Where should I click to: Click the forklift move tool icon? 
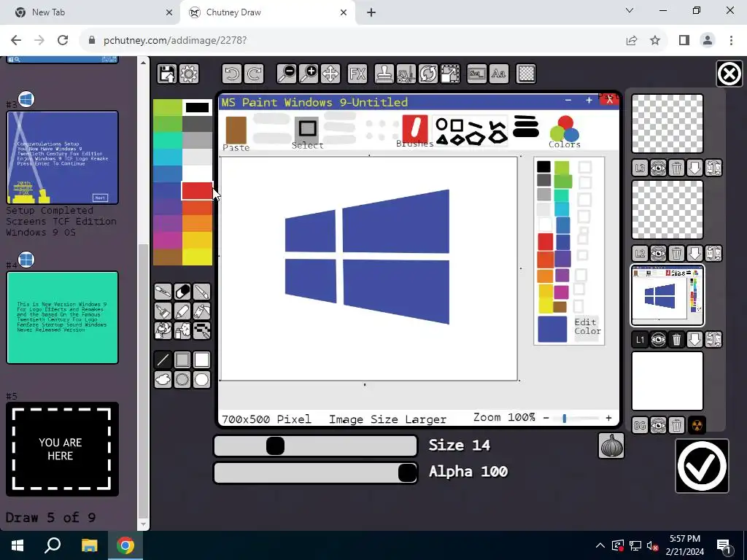406,74
